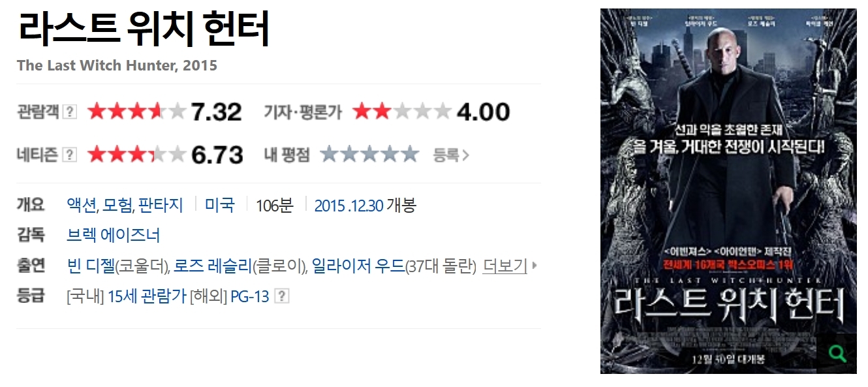Click the 15세 관람가 rating link

(x=147, y=296)
